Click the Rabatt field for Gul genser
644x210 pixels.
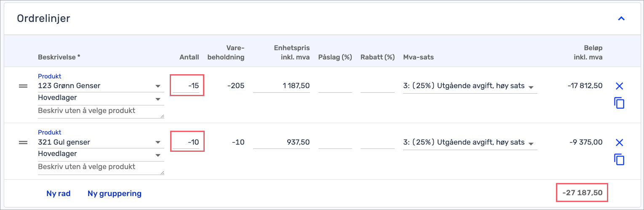377,143
